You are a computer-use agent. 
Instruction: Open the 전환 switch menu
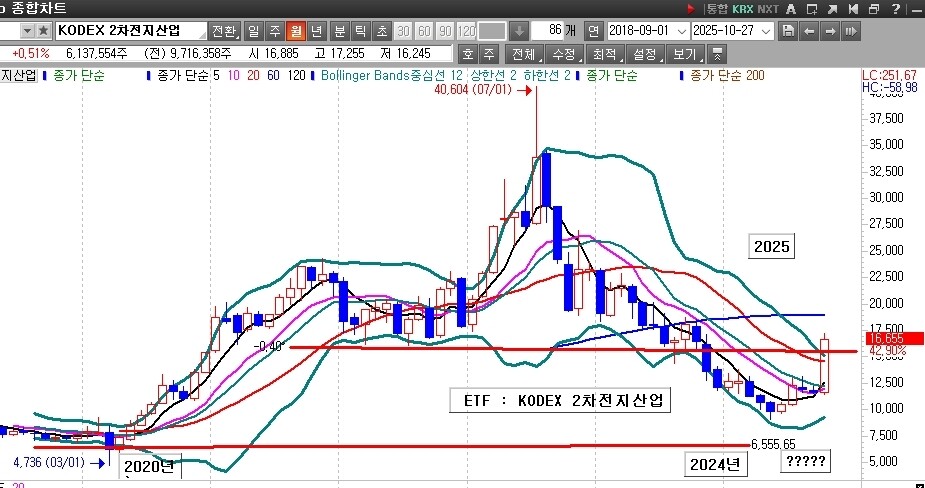(x=224, y=31)
